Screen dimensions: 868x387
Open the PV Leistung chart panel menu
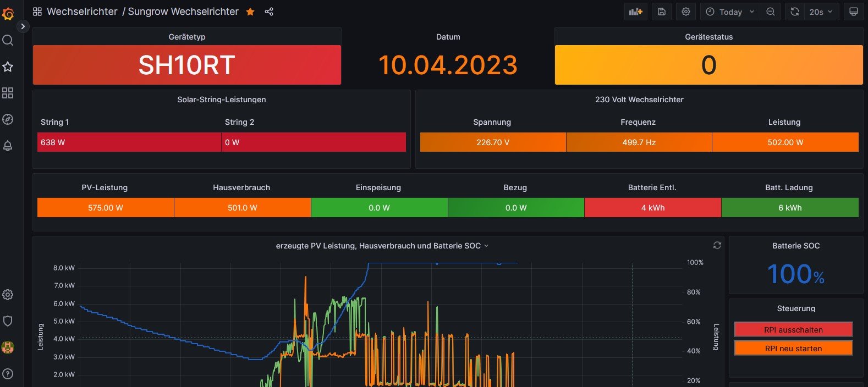point(382,246)
